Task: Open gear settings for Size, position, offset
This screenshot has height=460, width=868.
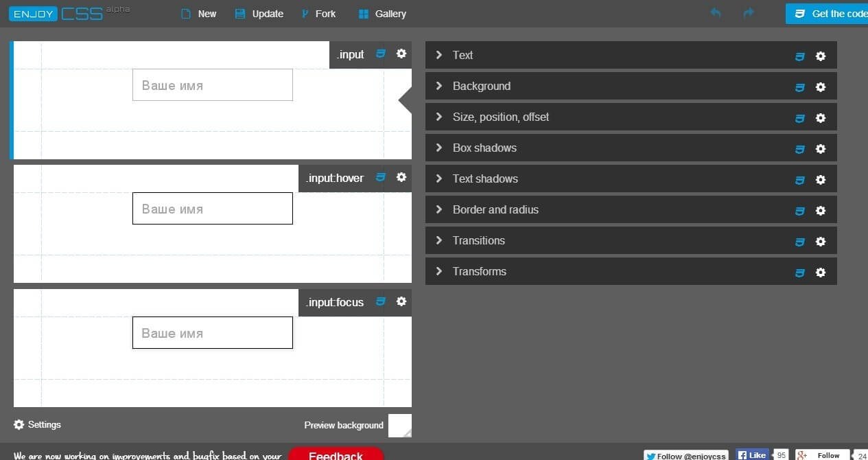Action: [x=820, y=118]
